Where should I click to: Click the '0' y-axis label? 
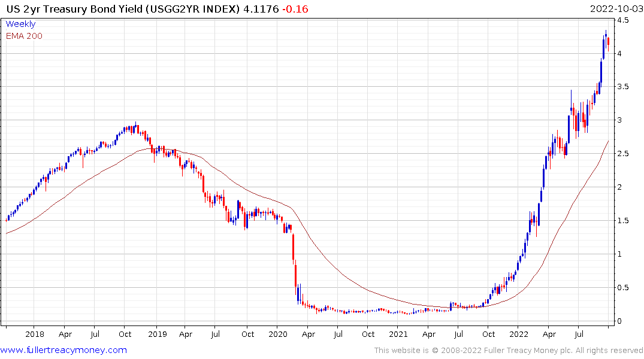coord(620,321)
